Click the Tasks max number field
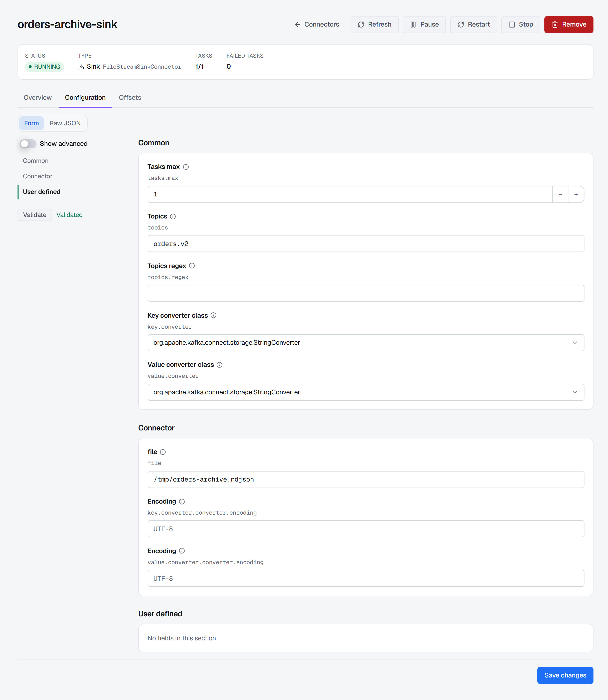Image resolution: width=608 pixels, height=700 pixels. [x=350, y=194]
